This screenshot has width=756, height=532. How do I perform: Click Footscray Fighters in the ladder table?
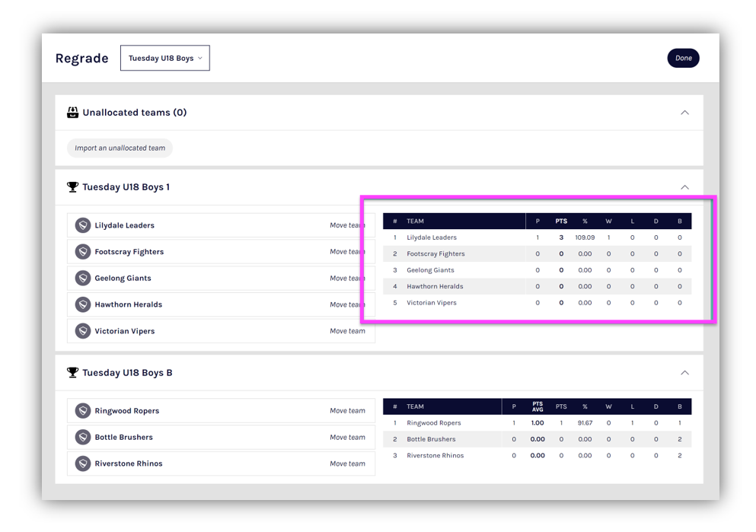[435, 254]
